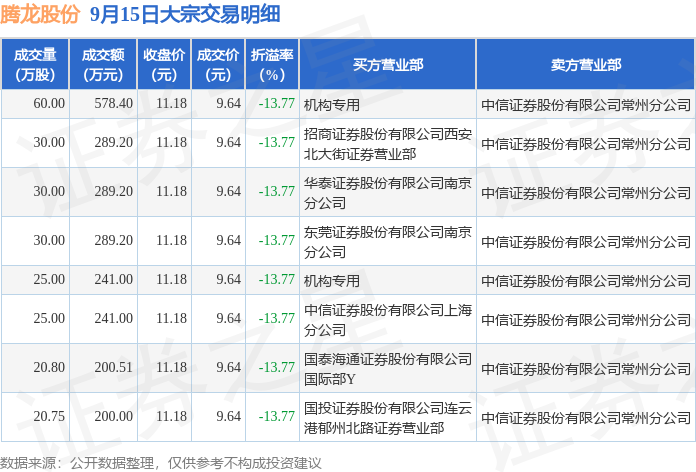Click 241.00 in the 中信证券上海分公司 row
Screen dimensions: 696x472
click(114, 318)
